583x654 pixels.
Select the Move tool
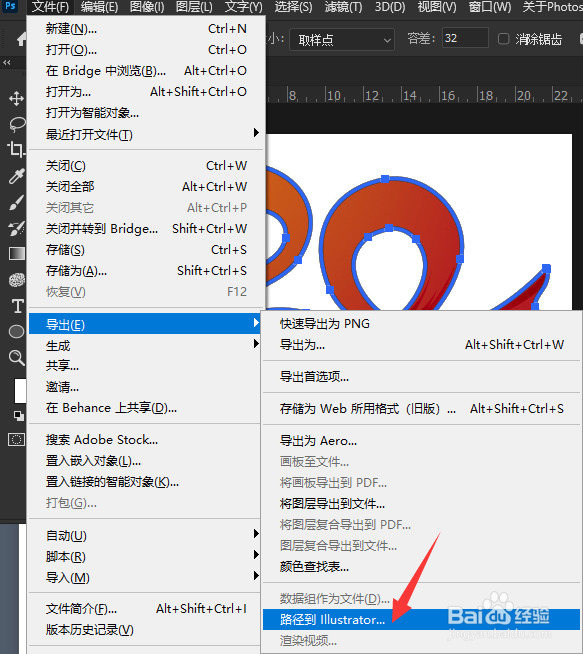(x=16, y=99)
